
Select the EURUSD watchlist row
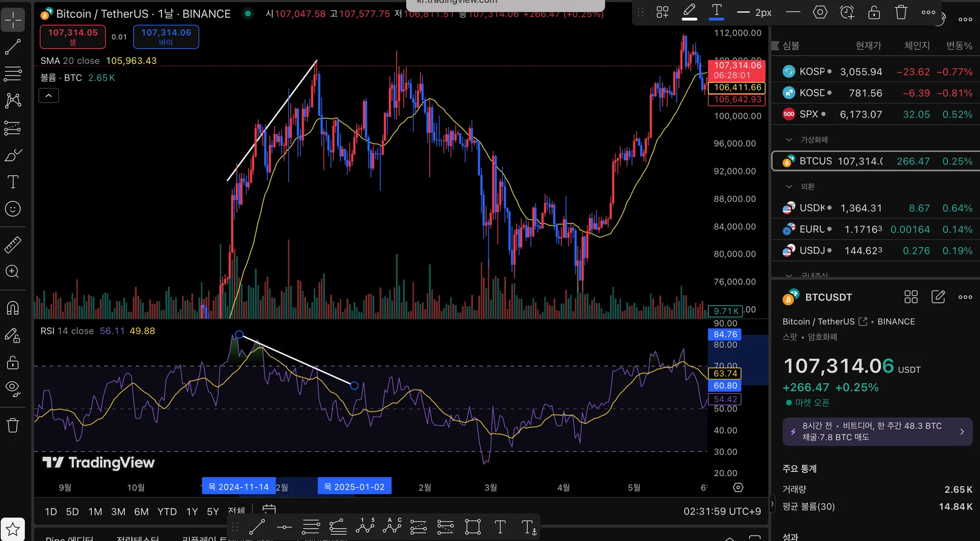[876, 230]
